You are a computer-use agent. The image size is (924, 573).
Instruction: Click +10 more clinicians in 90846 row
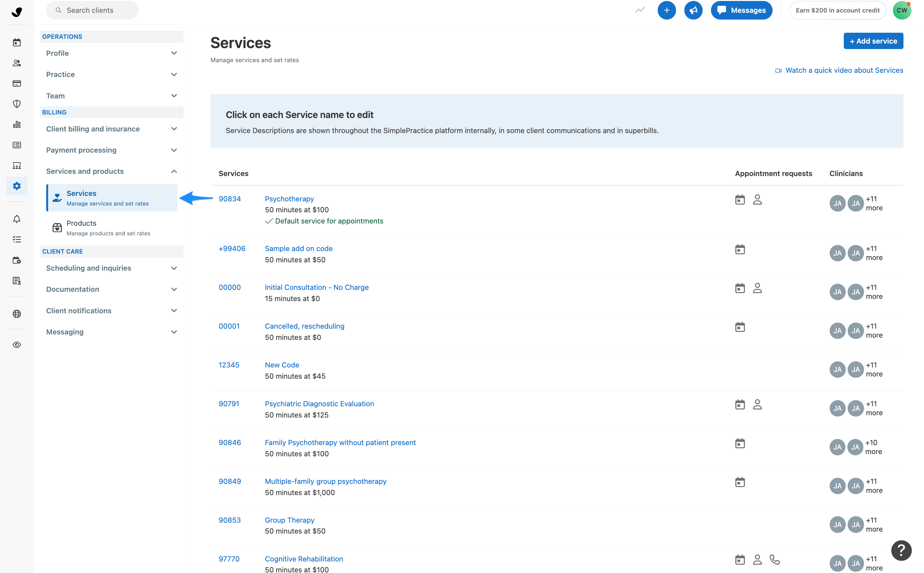874,447
